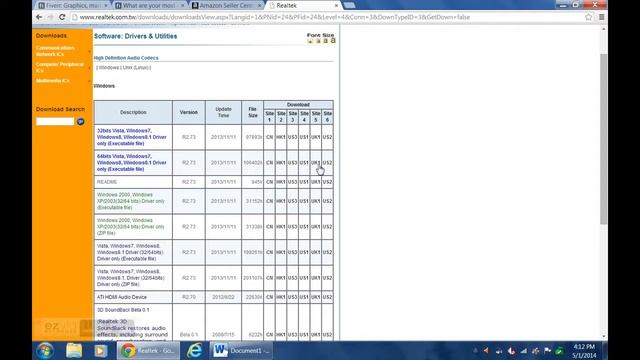Download 64bits driver from CN site
The width and height of the screenshot is (640, 360).
[269, 162]
